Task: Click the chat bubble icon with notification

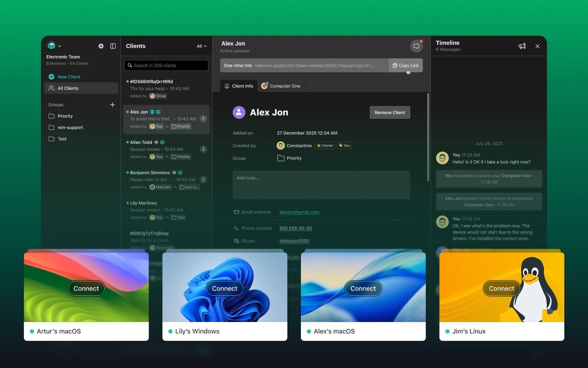Action: coord(416,46)
